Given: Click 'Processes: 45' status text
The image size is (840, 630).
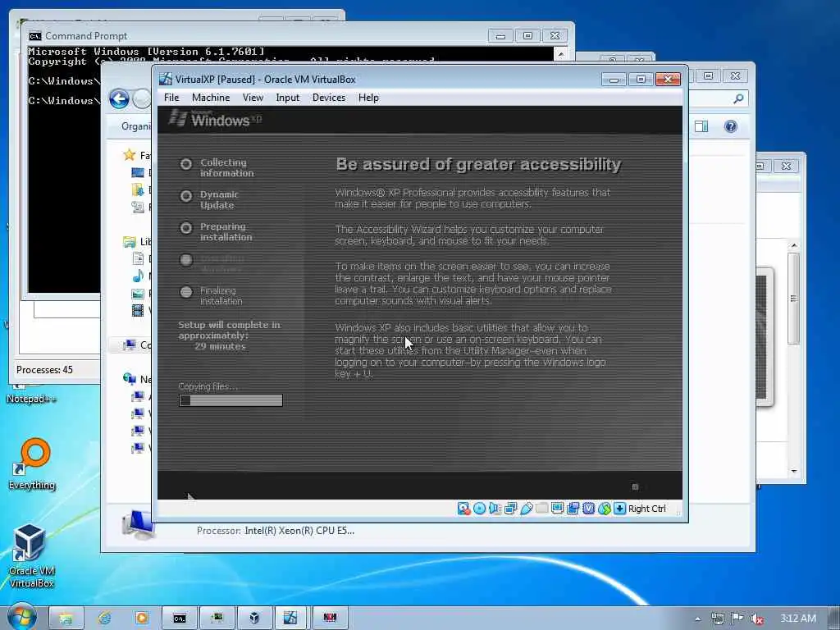Looking at the screenshot, I should click(x=44, y=370).
